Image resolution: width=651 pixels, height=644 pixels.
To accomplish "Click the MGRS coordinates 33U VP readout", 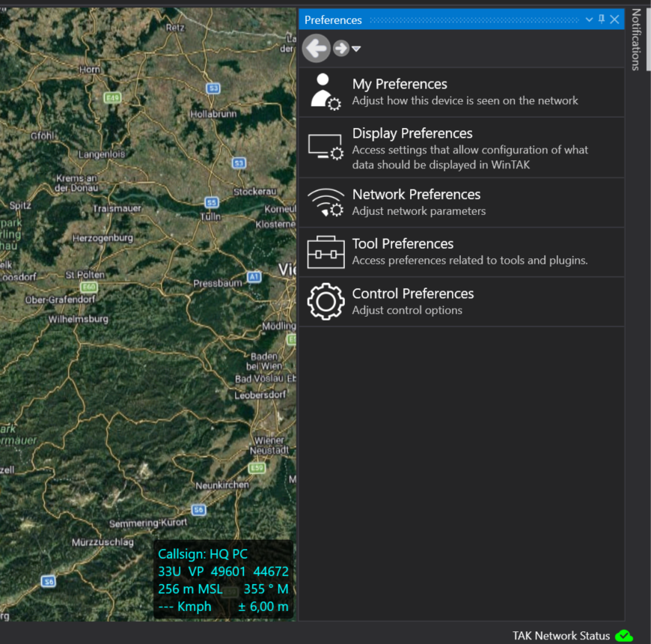I will [223, 571].
